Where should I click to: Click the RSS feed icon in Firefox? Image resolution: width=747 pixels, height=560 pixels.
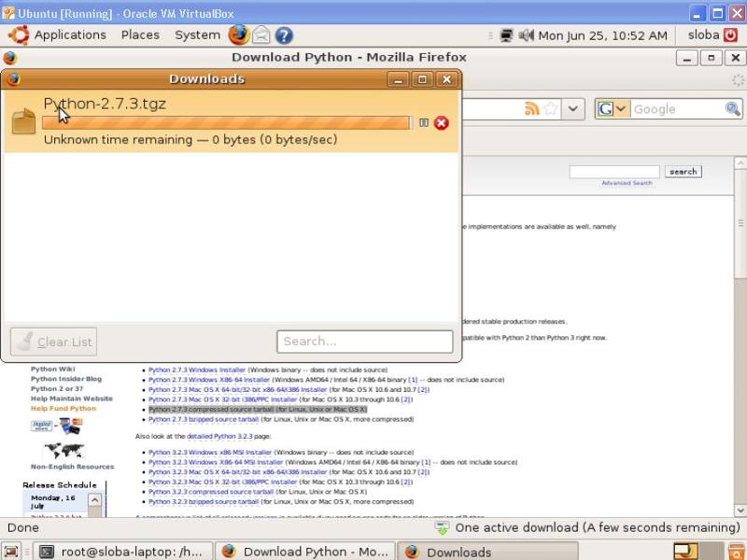pos(531,108)
